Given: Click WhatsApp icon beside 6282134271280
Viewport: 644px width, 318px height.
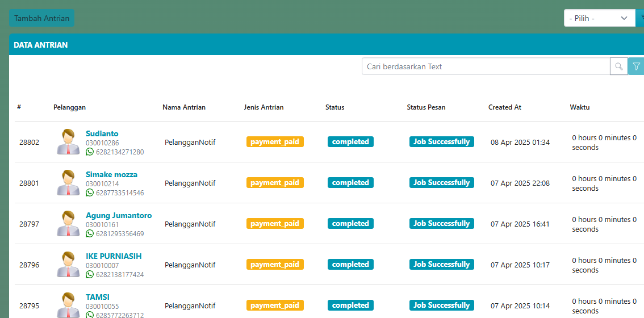Looking at the screenshot, I should pyautogui.click(x=90, y=152).
